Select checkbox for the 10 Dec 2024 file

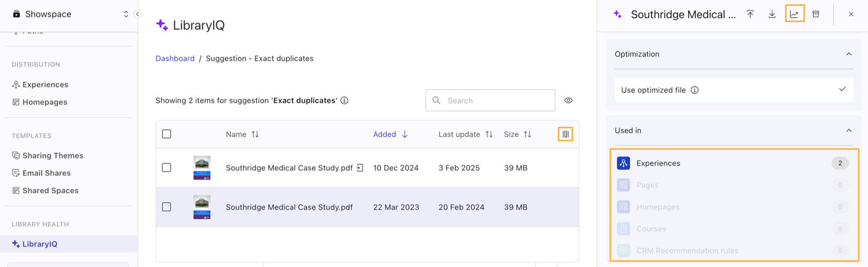[166, 168]
